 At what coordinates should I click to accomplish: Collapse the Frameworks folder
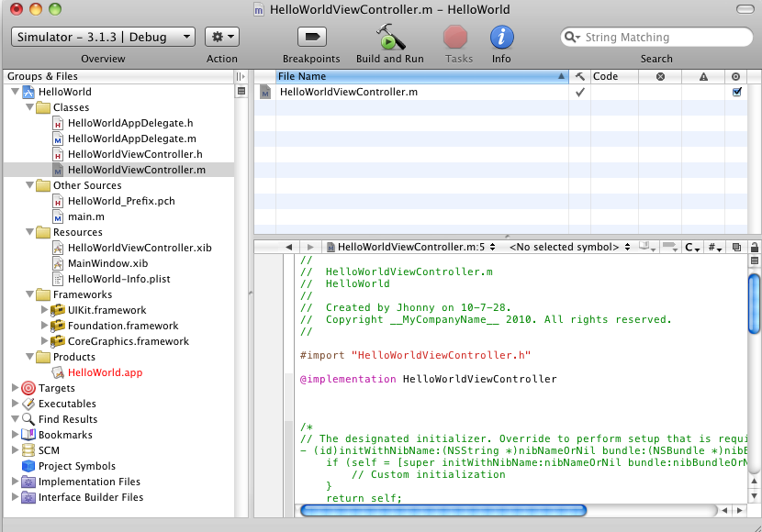pyautogui.click(x=29, y=294)
